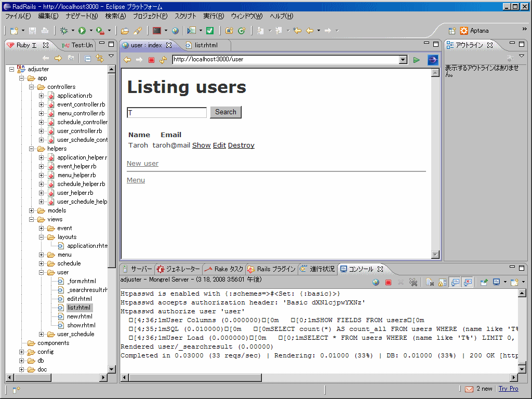Click the green checkmark toolbar icon

210,31
